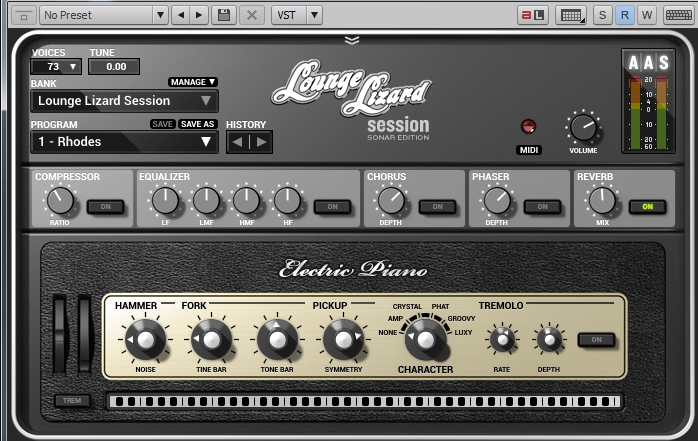Select the CRYSTAL character label
The width and height of the screenshot is (698, 441).
pos(407,307)
